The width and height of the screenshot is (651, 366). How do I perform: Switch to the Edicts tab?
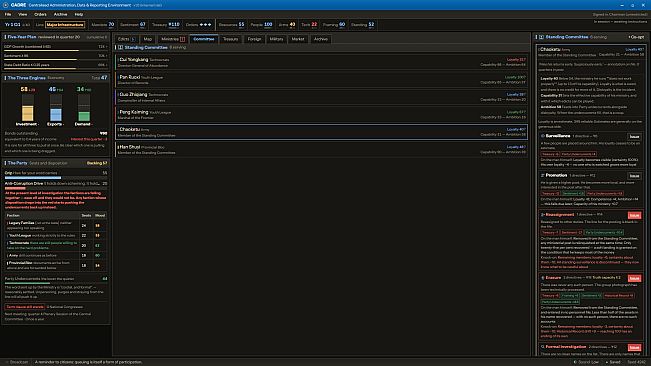[126, 39]
